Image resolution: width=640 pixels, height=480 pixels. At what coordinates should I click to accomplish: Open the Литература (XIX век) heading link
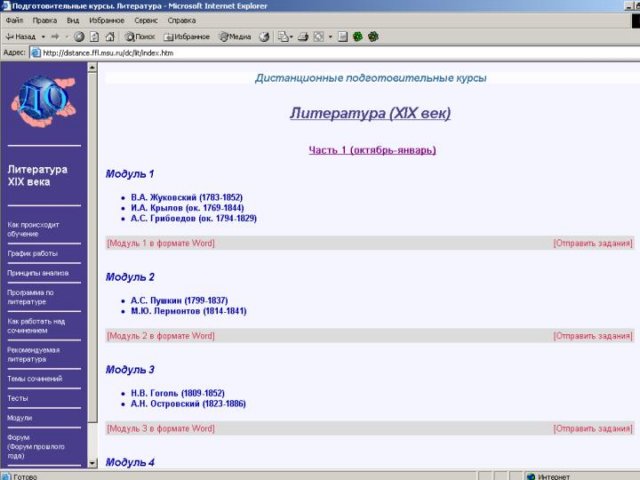tap(370, 113)
